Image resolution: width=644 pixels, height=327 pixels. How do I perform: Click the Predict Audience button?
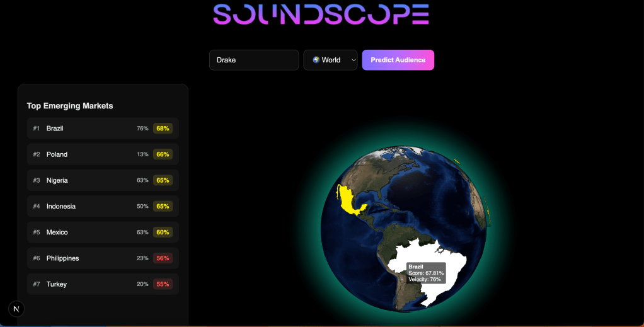[398, 60]
